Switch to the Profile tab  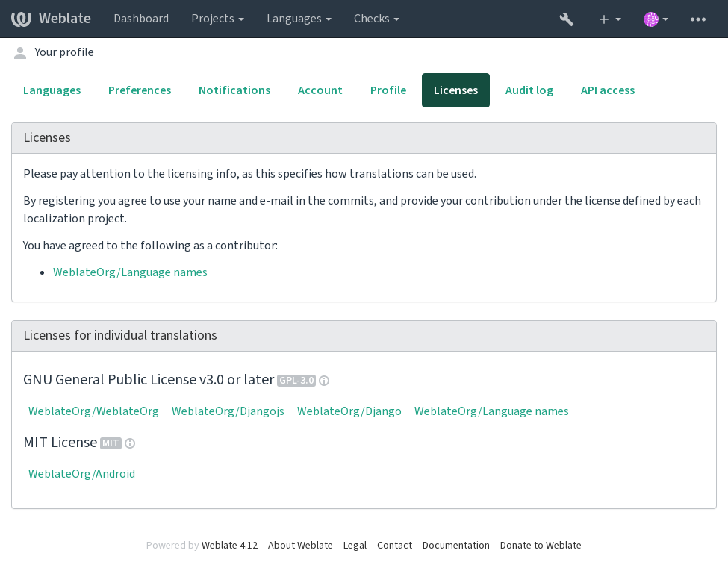tap(388, 90)
